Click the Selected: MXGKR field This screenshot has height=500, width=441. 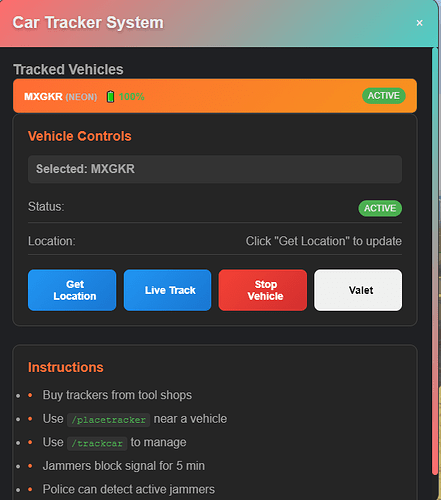(215, 169)
